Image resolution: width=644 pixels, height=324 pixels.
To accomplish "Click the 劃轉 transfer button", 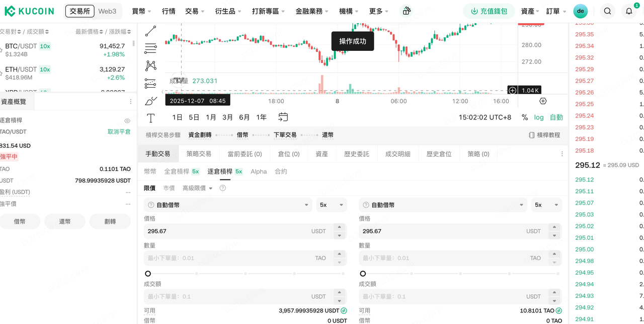I will pyautogui.click(x=110, y=221).
